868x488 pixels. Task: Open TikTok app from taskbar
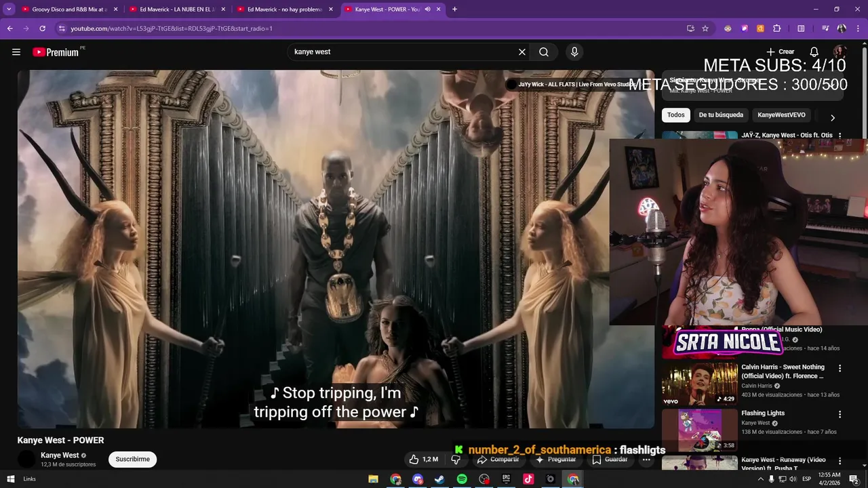[528, 479]
